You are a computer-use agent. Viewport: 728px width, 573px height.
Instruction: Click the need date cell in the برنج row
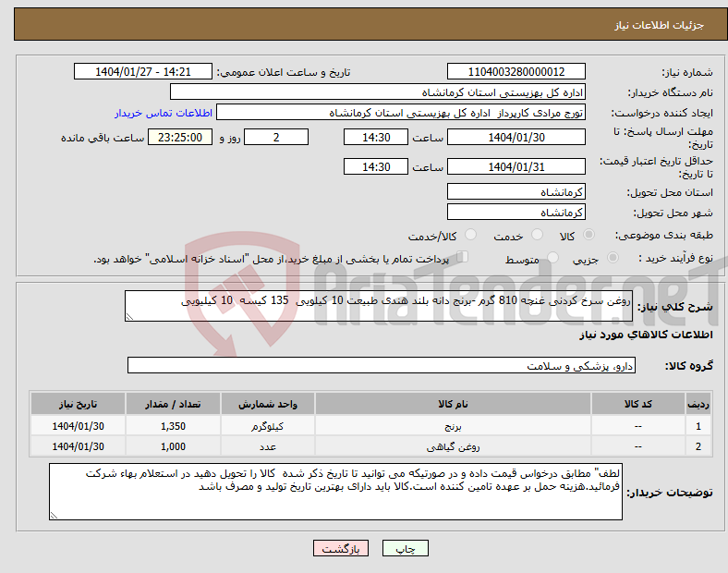(78, 426)
